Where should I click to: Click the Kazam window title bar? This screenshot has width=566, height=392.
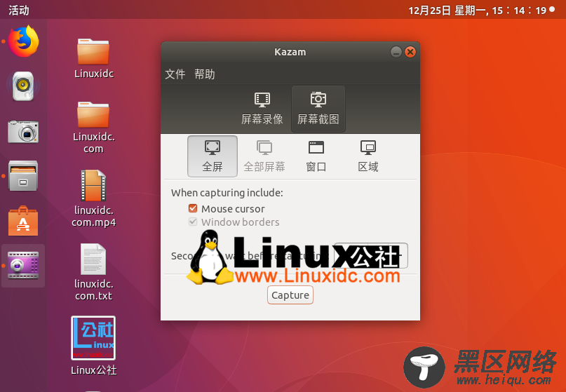point(290,52)
